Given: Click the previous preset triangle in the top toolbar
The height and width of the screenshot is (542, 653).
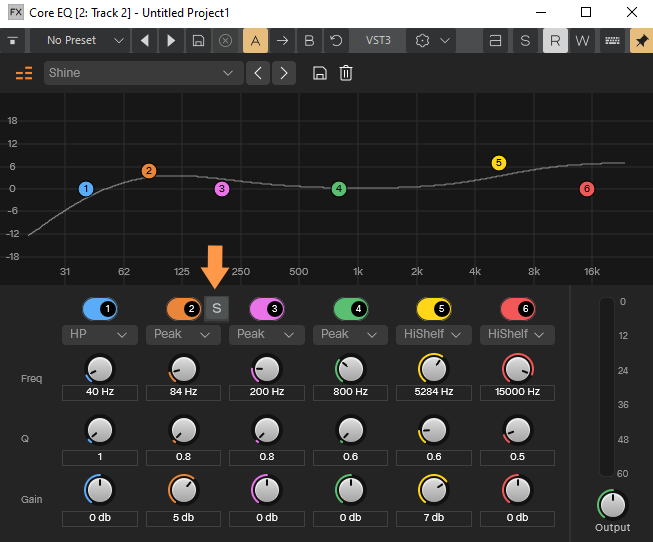Looking at the screenshot, I should point(145,40).
